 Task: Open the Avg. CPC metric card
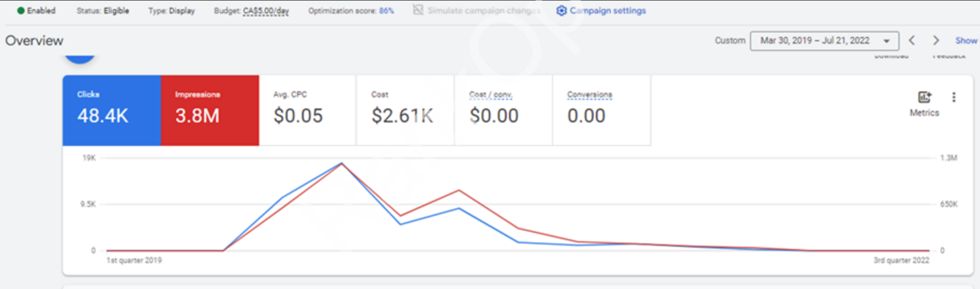(307, 110)
